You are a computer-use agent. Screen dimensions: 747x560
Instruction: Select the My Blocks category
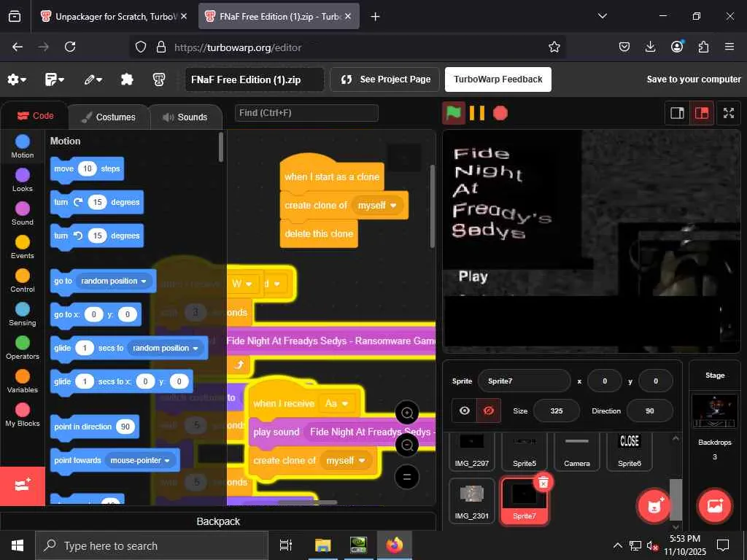click(x=23, y=414)
